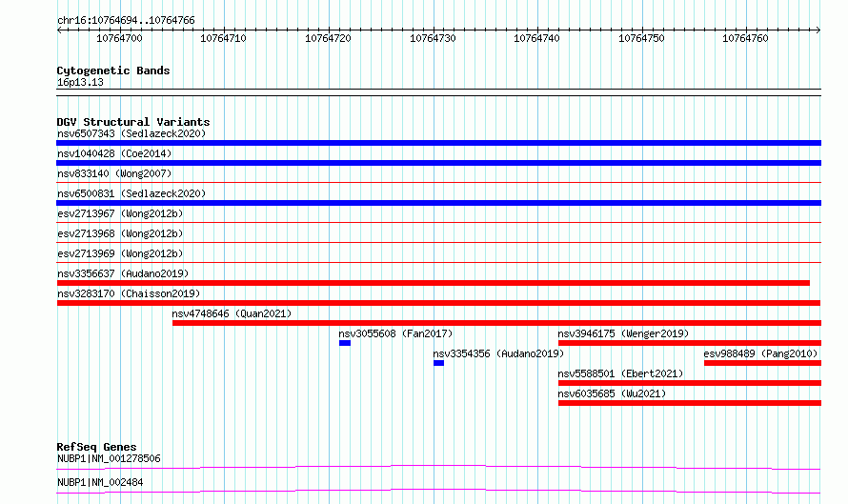The height and width of the screenshot is (504, 848).
Task: Open variant label nsv6500831 (Sedlazeck2020)
Action: pos(131,193)
